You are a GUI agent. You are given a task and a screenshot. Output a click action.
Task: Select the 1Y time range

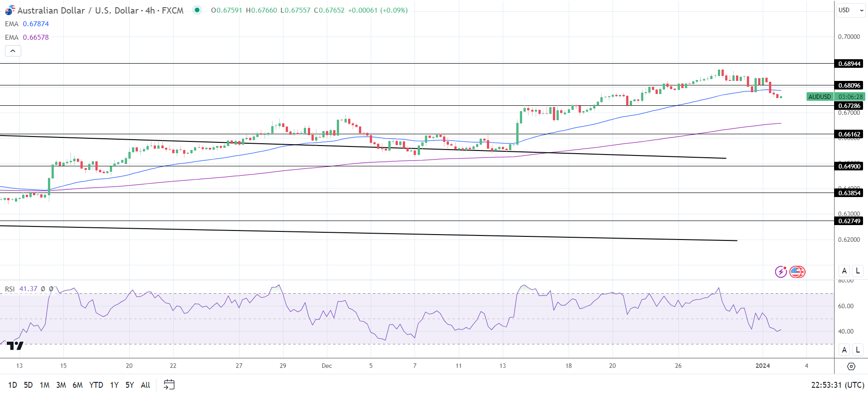pyautogui.click(x=114, y=385)
